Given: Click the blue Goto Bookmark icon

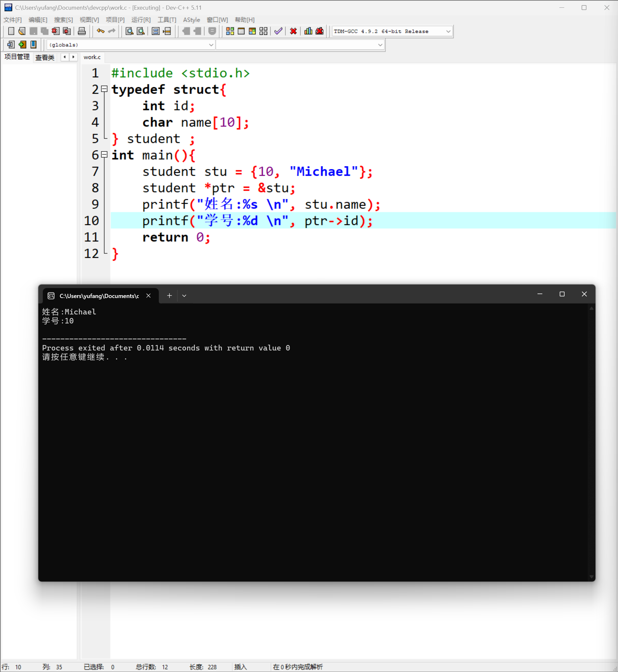Looking at the screenshot, I should [x=33, y=44].
